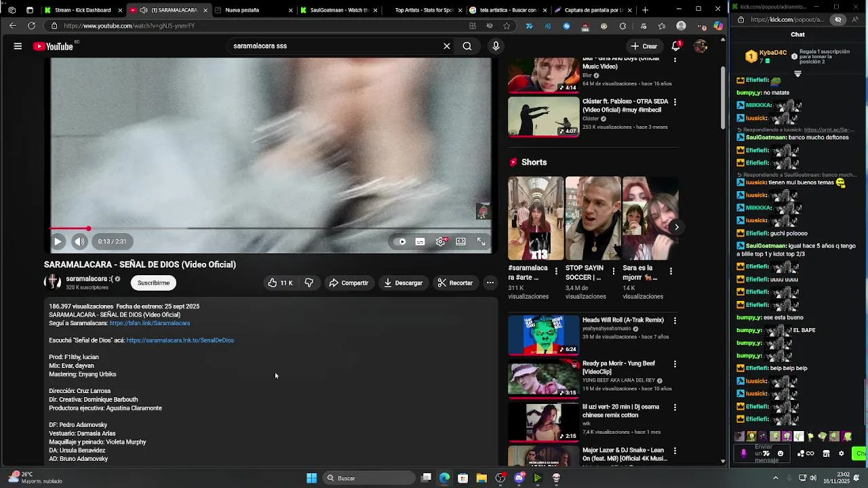Open options for Major Lazer Lean On video

(675, 451)
